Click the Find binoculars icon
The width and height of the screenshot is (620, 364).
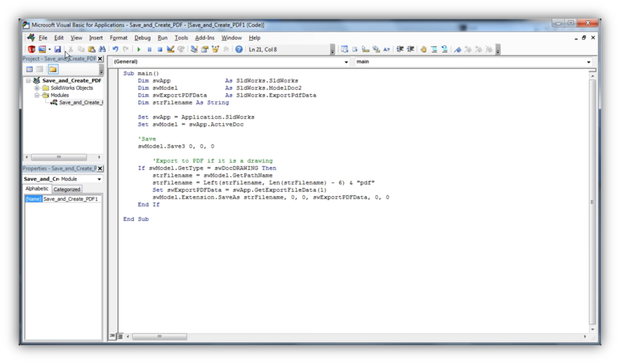(x=102, y=50)
